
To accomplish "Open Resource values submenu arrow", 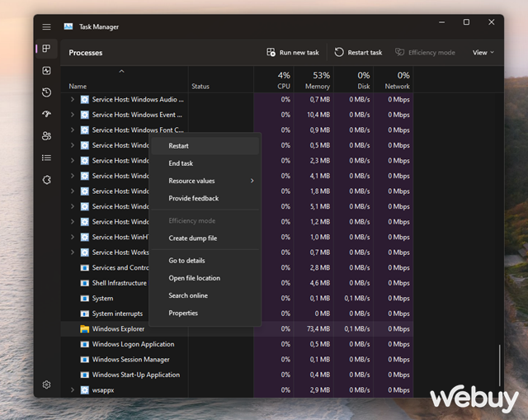I will pos(252,181).
